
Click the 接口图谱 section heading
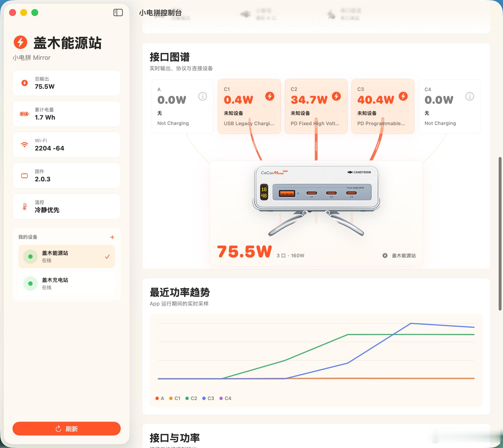click(169, 57)
